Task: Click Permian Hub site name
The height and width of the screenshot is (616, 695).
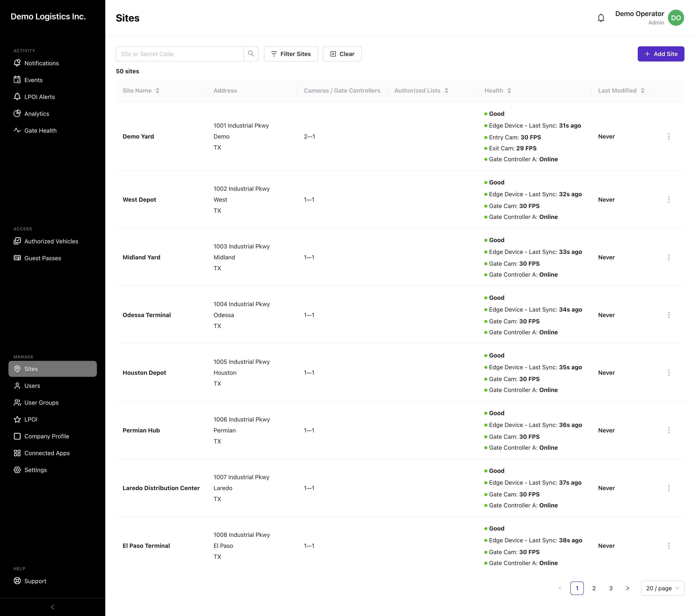Action: 141,430
